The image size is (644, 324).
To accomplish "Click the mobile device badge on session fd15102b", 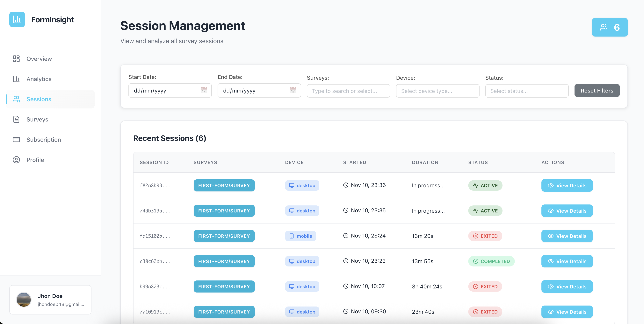I will (300, 236).
